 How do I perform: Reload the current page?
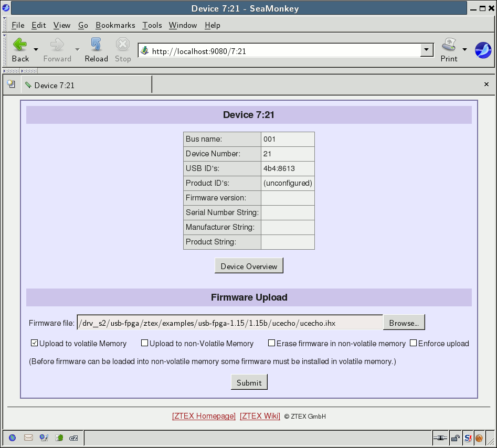pyautogui.click(x=96, y=49)
